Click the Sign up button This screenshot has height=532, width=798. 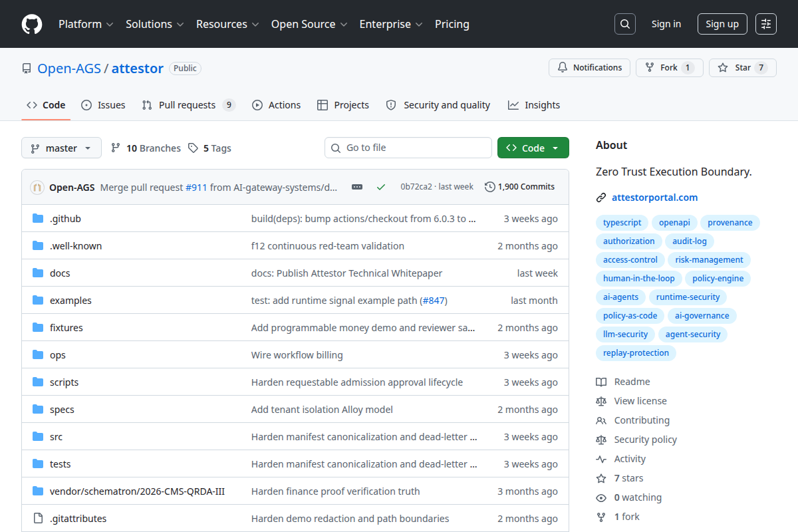(722, 24)
